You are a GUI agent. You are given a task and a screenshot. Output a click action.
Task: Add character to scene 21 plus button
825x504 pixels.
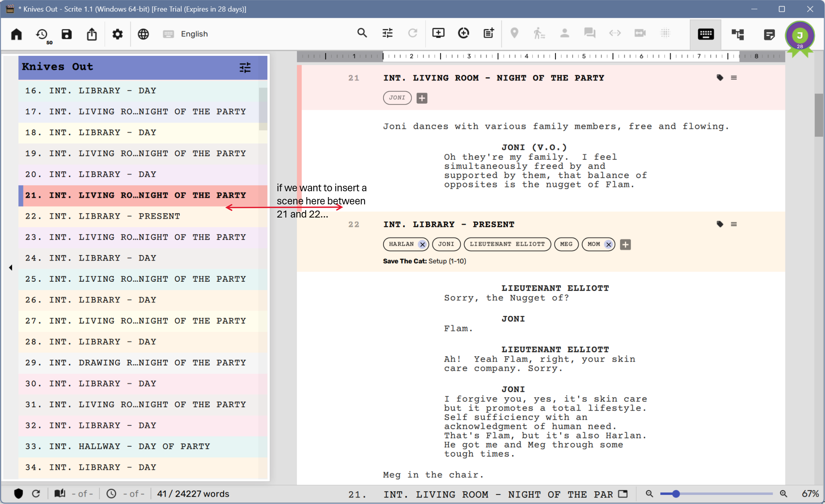422,98
